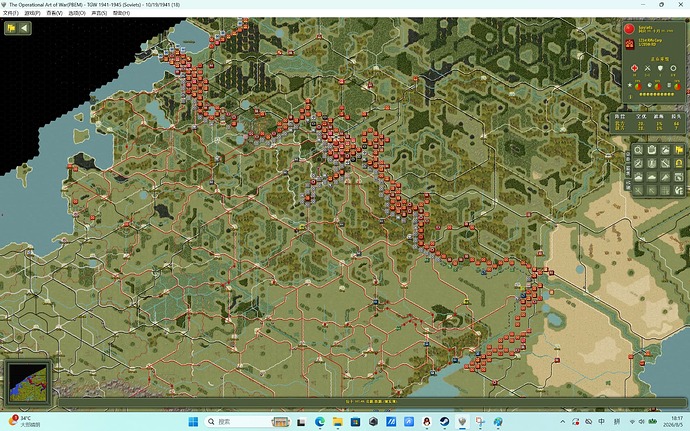690x431 pixels.
Task: Click the first pie gauge beside the star
Action: [638, 86]
